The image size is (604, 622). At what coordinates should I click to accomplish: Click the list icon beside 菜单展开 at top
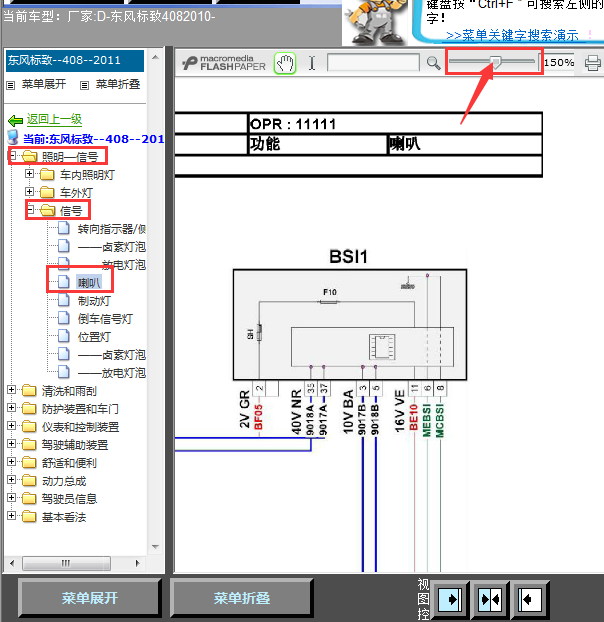tap(11, 85)
